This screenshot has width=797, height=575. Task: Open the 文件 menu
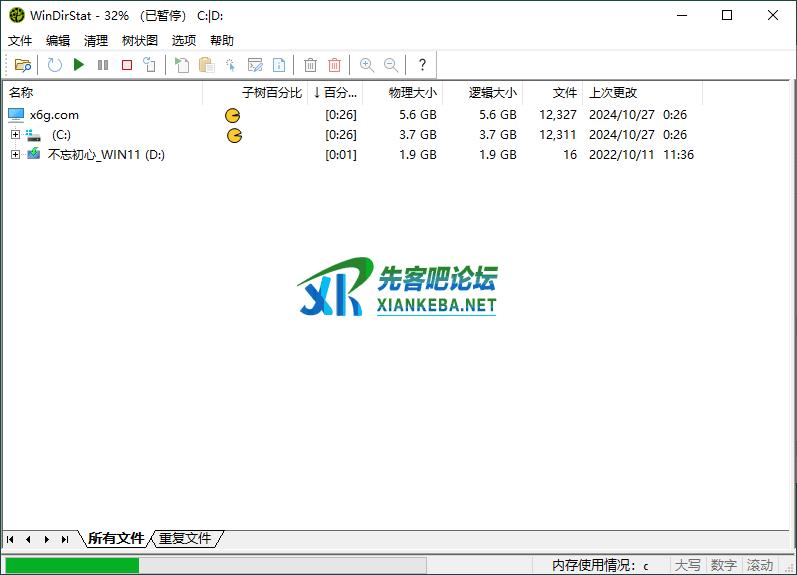pos(20,41)
